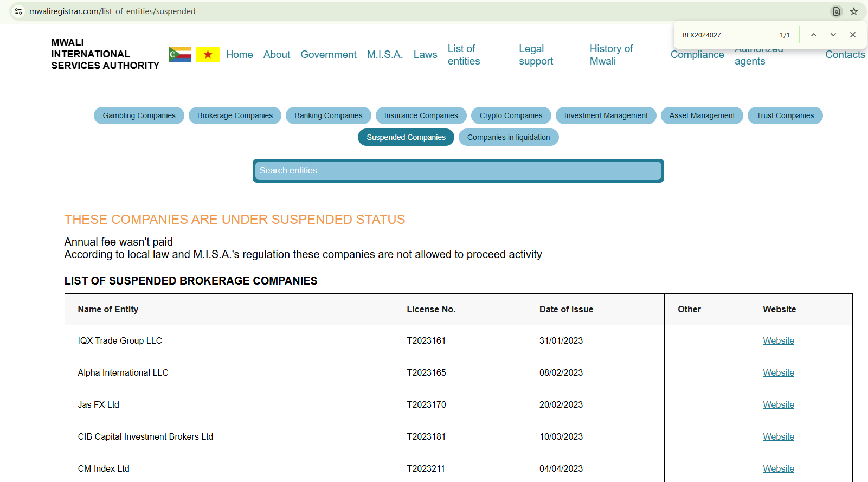
Task: Go to previous find result
Action: point(814,35)
